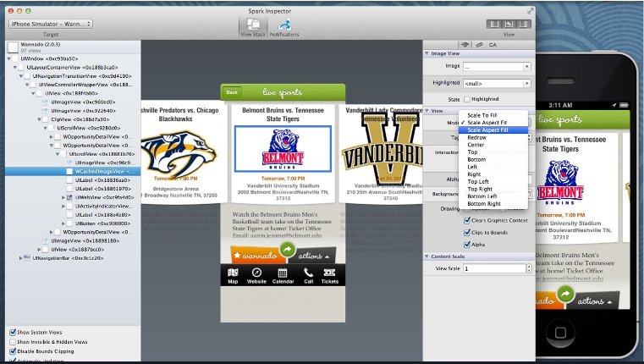The image size is (644, 364).
Task: Select the UILabel <0x18836aa0> row
Action: tap(73, 180)
